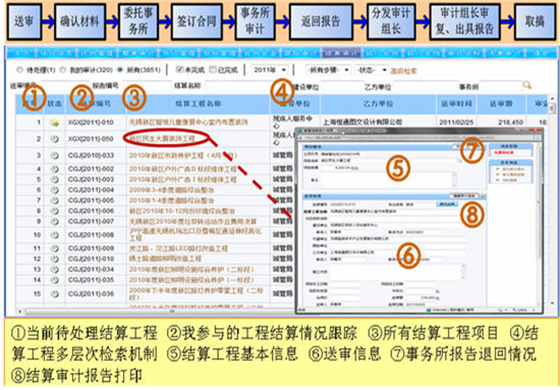560x390 pixels.
Task: Click the 结算工程名称 column header
Action: coord(198,104)
